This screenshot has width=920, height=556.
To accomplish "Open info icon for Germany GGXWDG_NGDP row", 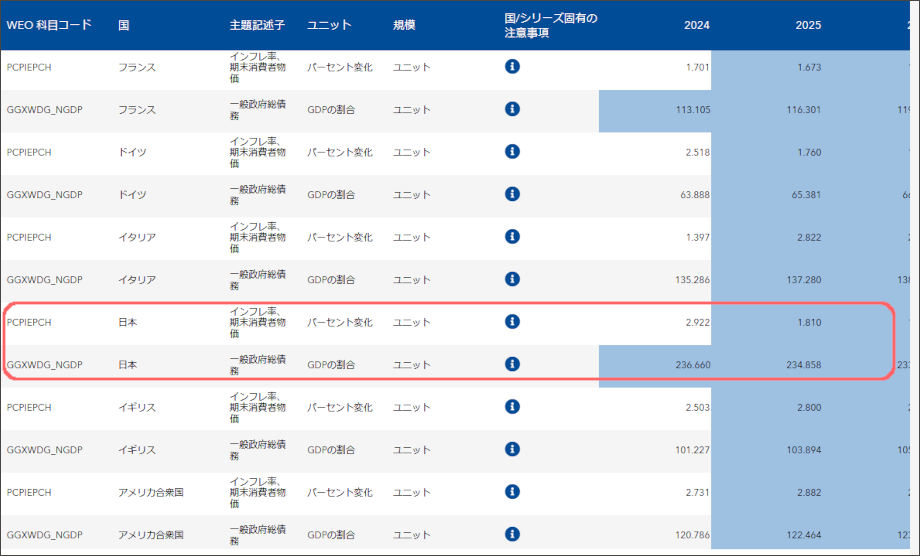I will point(512,194).
